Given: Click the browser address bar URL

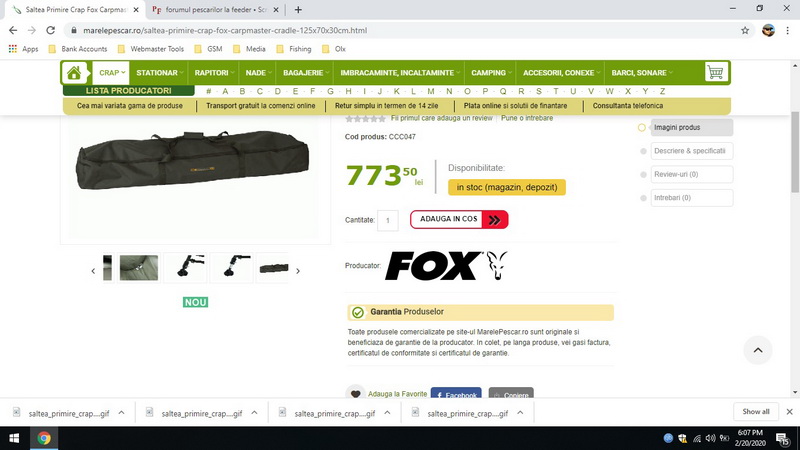Looking at the screenshot, I should pos(225,31).
